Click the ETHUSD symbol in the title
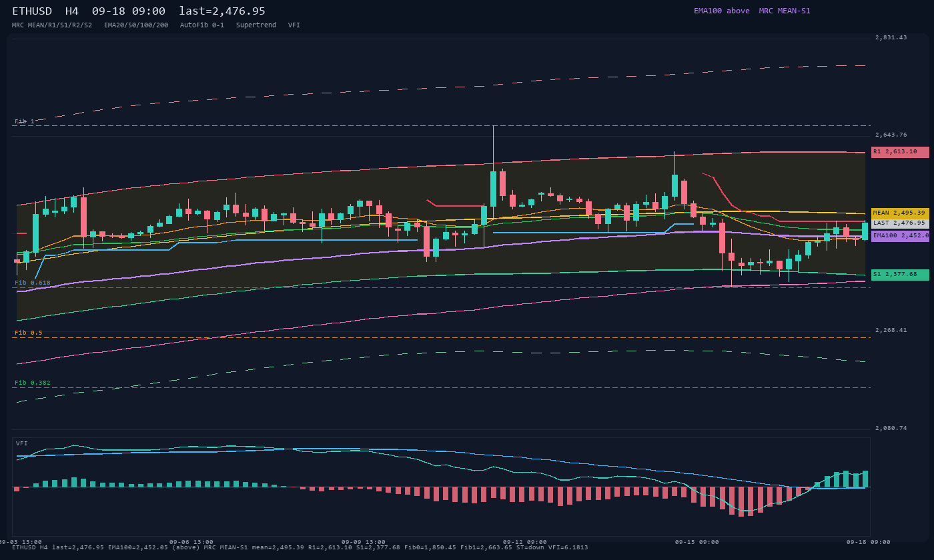The image size is (934, 560). tap(32, 11)
